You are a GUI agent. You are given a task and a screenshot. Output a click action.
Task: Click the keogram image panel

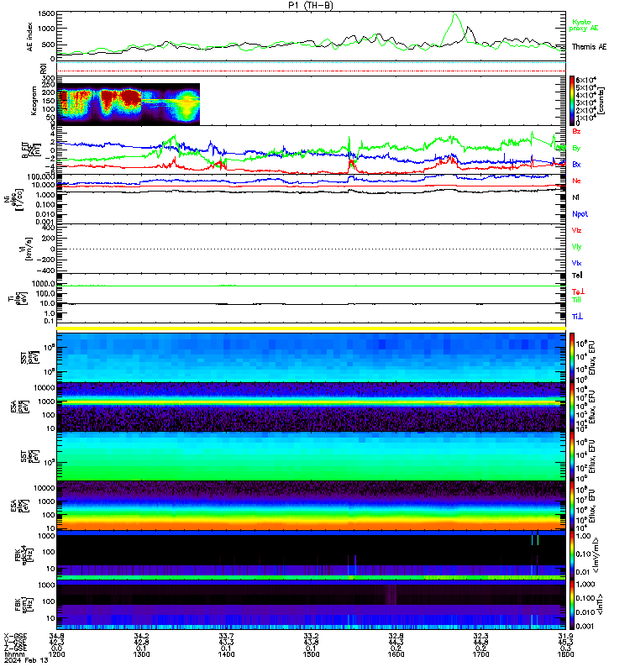coord(129,104)
